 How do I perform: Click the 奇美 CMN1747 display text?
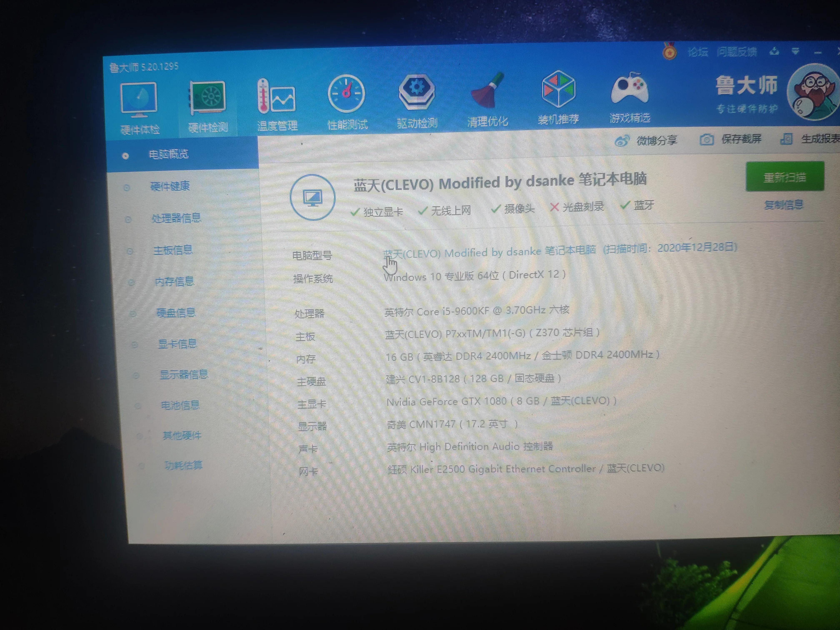point(452,424)
